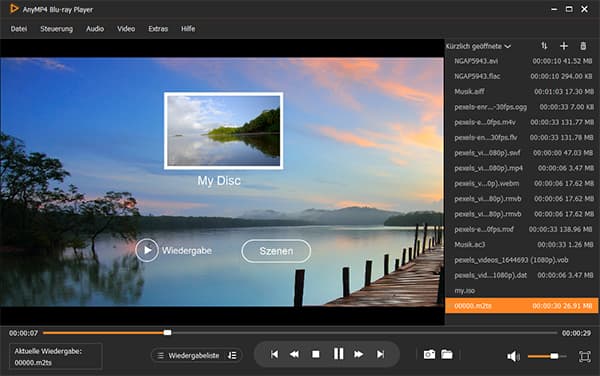Open the Datei menu
The width and height of the screenshot is (600, 376).
point(19,29)
